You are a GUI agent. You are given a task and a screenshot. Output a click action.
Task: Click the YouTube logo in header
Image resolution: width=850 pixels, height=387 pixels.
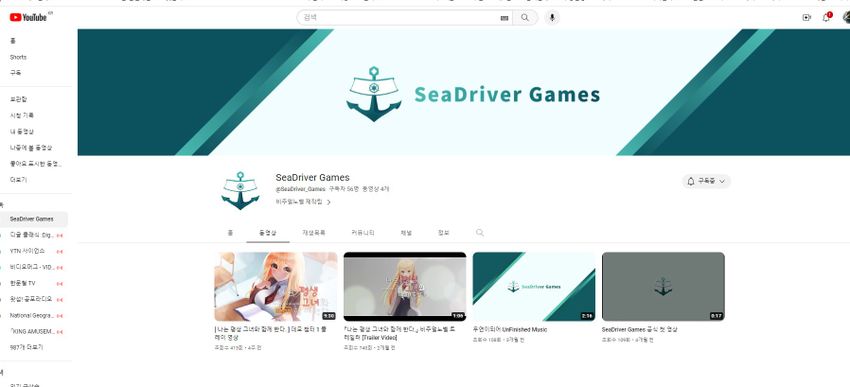[x=28, y=17]
